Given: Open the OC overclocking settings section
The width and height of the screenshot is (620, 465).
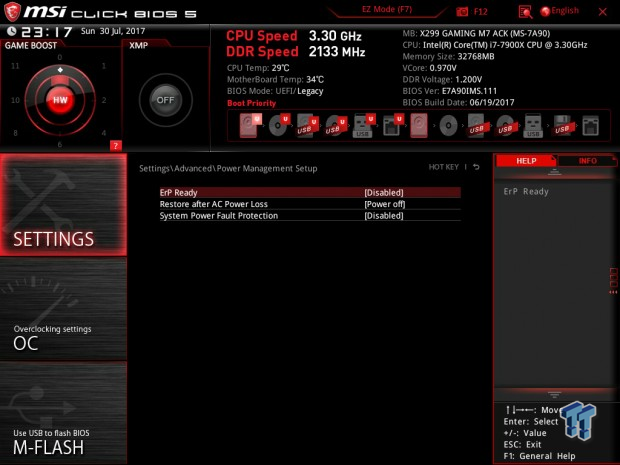Looking at the screenshot, I should pyautogui.click(x=63, y=309).
